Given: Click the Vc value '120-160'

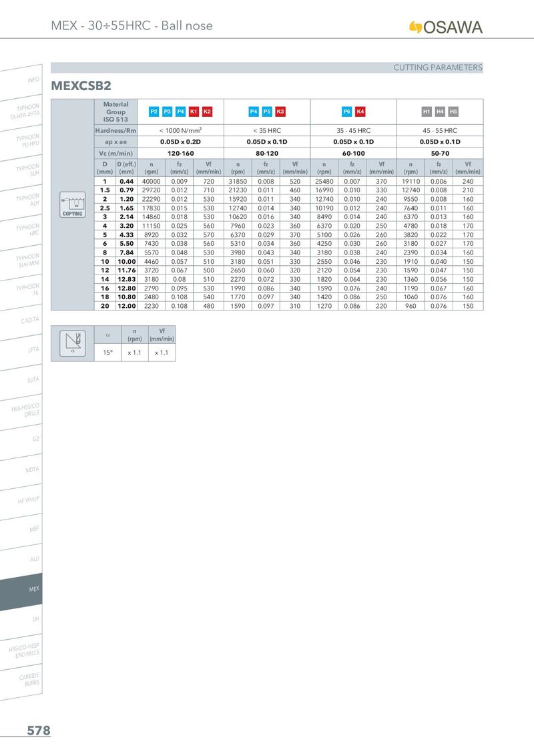Looking at the screenshot, I should (x=180, y=154).
